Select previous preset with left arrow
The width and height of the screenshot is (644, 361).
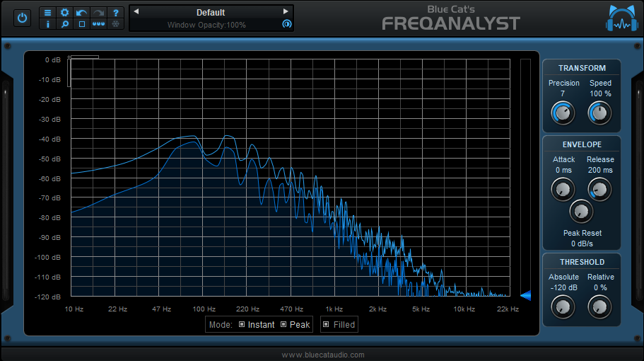(x=136, y=11)
